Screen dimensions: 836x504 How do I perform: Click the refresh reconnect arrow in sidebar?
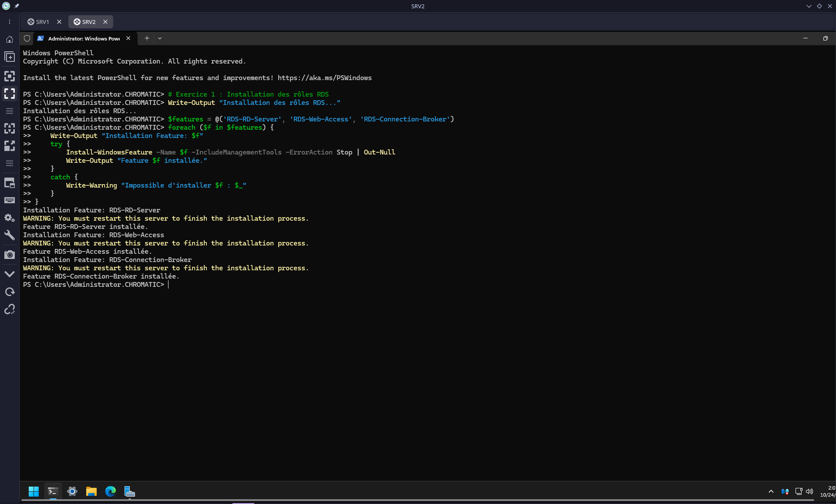10,292
